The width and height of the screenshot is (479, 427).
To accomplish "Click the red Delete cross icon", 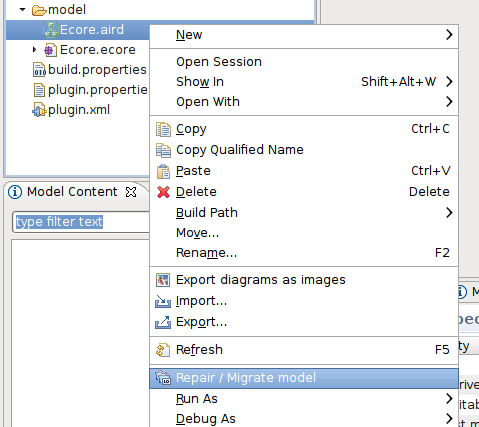I will pos(163,192).
